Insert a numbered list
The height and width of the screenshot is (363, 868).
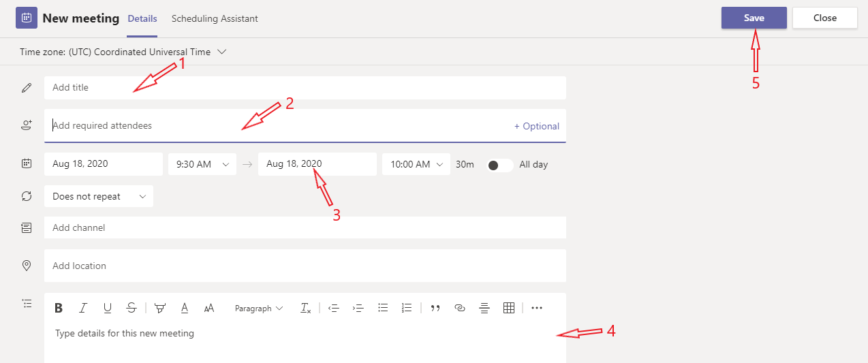pyautogui.click(x=407, y=308)
